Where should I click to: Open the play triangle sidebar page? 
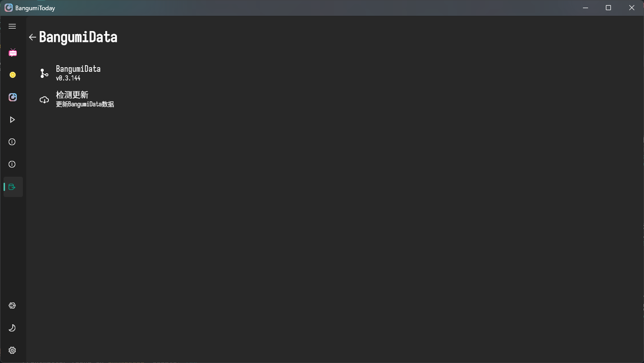[x=13, y=120]
